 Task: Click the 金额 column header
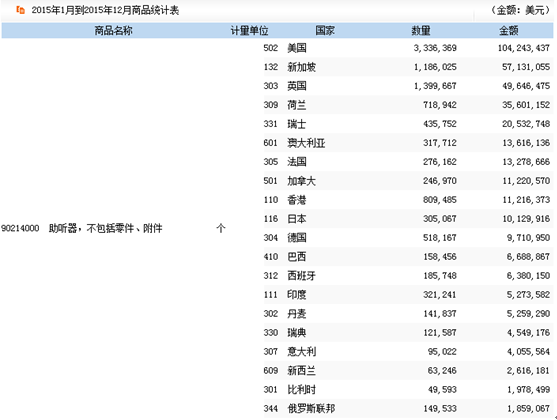[x=509, y=31]
